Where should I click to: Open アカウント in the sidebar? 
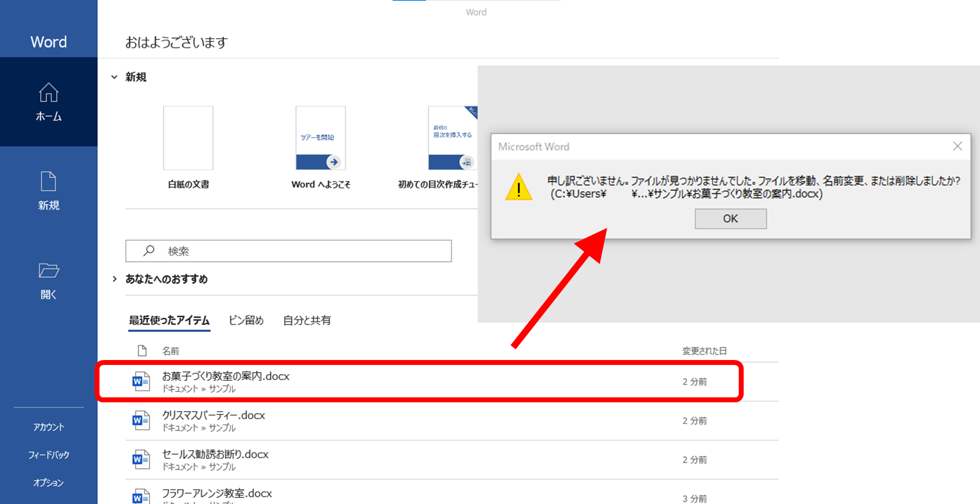point(48,427)
